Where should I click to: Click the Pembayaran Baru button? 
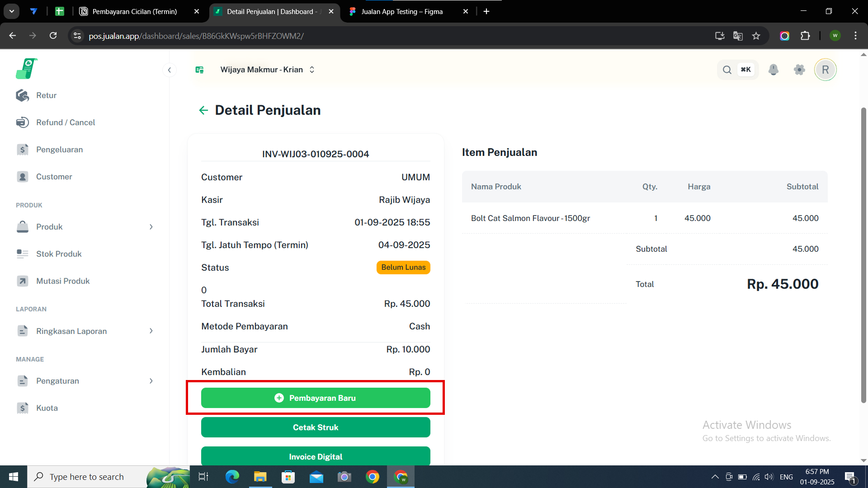point(315,398)
